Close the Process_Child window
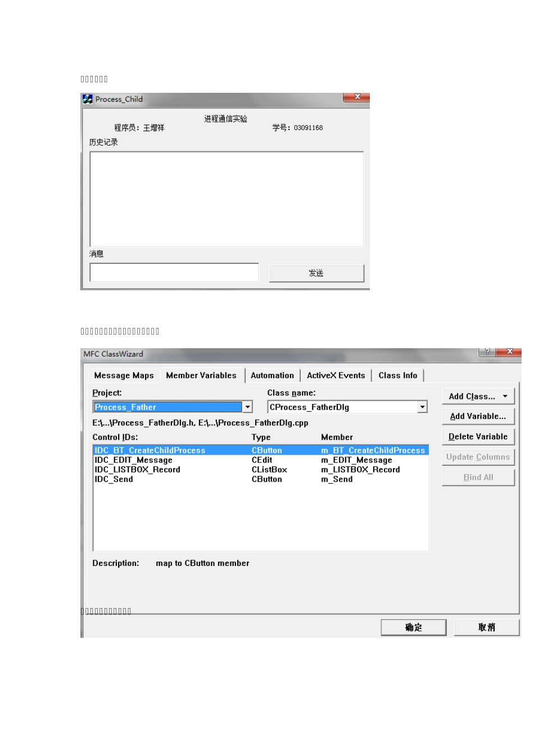Viewport: 534px width, 756px height. tap(356, 97)
